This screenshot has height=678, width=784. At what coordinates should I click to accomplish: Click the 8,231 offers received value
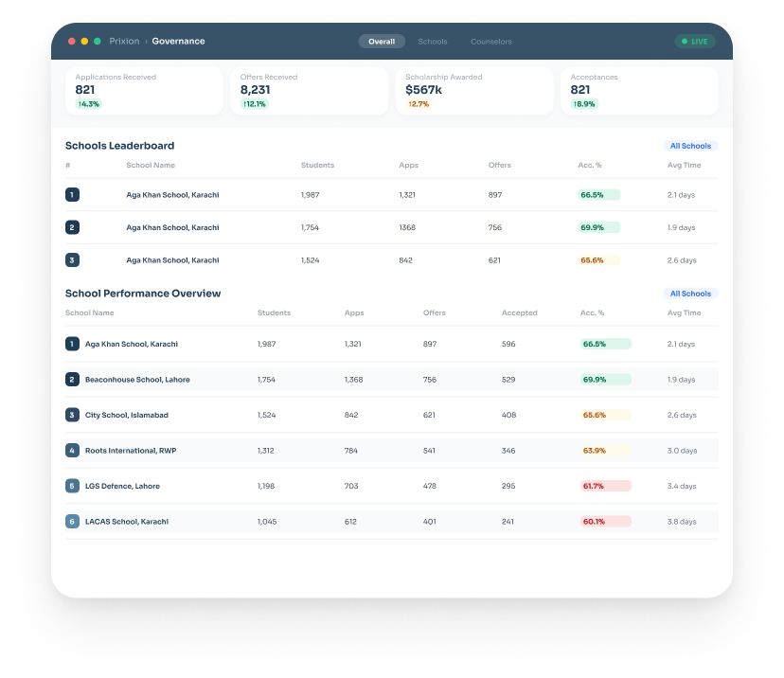coord(255,90)
